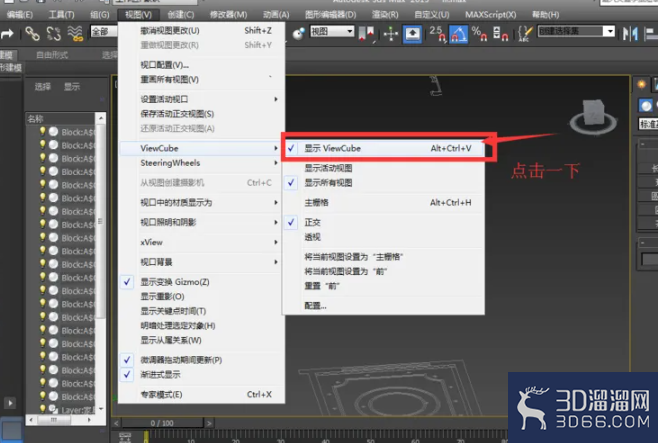Click 将当前视图设置为"前" entry

pyautogui.click(x=384, y=271)
